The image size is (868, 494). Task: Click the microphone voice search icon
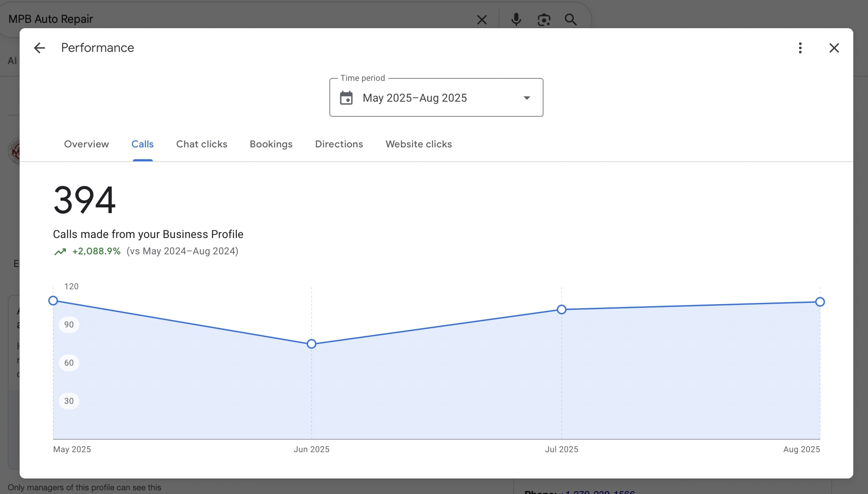coord(516,19)
